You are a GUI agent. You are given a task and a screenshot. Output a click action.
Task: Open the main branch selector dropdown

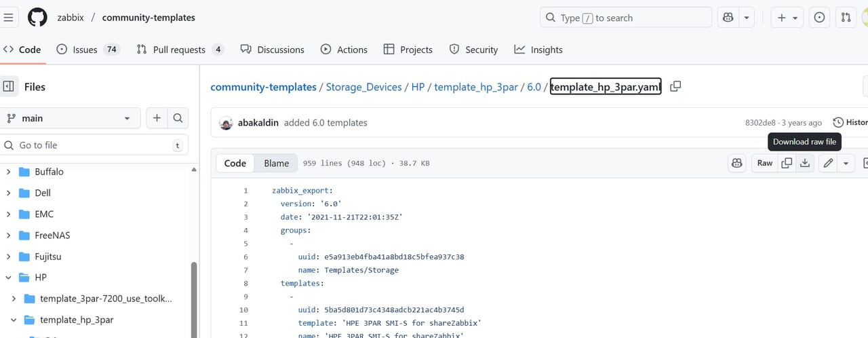coord(69,118)
